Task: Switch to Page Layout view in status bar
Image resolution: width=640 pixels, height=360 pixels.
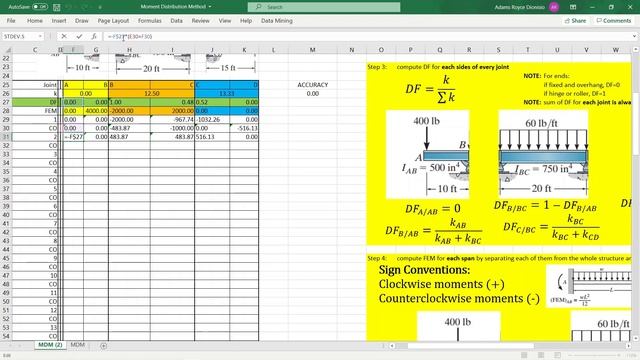Action: tap(541, 356)
